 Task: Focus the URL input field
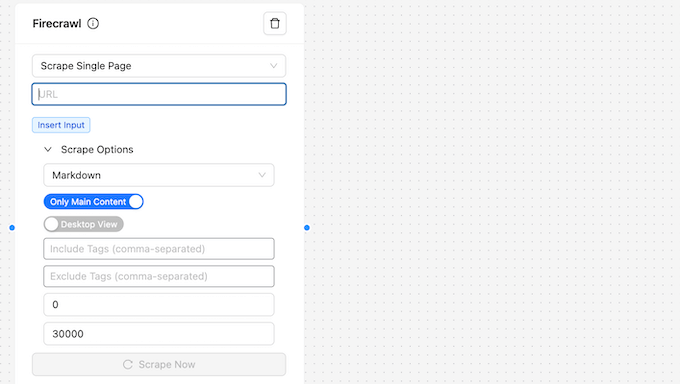coord(159,94)
